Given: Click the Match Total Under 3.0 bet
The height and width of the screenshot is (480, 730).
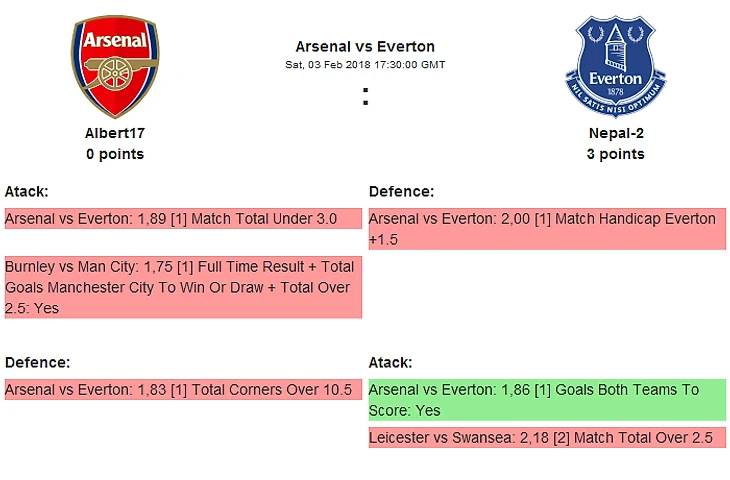Looking at the screenshot, I should click(x=183, y=219).
